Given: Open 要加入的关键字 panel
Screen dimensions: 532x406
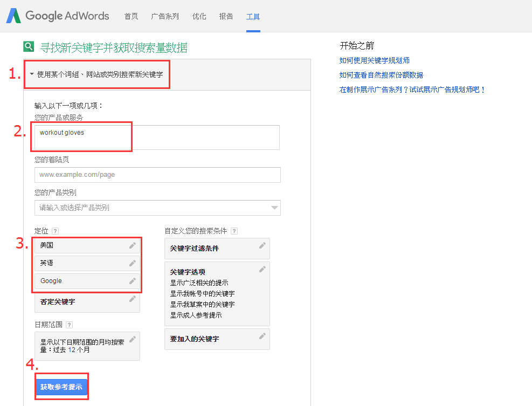Looking at the screenshot, I should click(217, 339).
